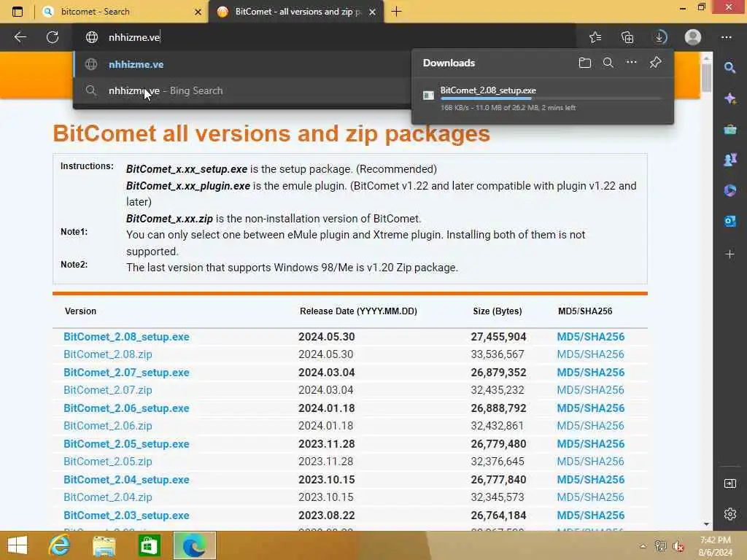This screenshot has width=747, height=560.
Task: Open Microsoft Store from taskbar
Action: (149, 545)
